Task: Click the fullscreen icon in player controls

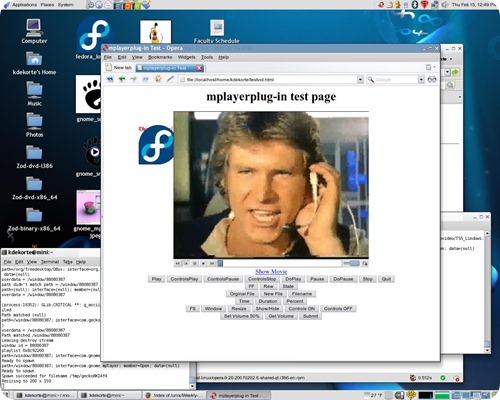Action: pos(365,263)
